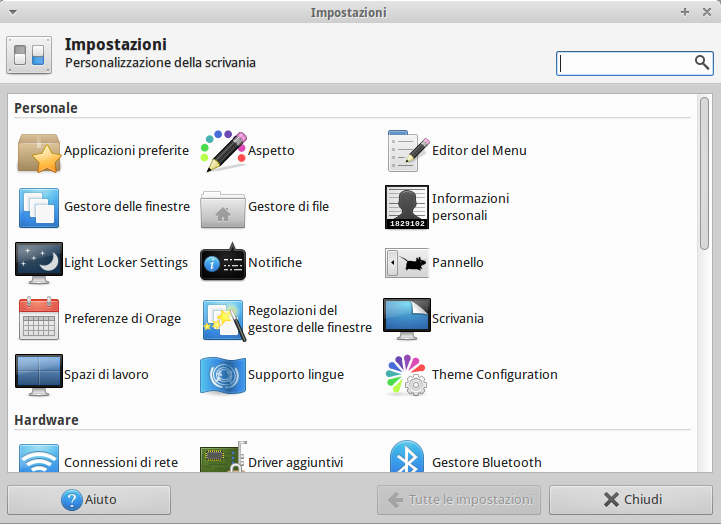Open the Pannello mouse icon

(x=407, y=263)
